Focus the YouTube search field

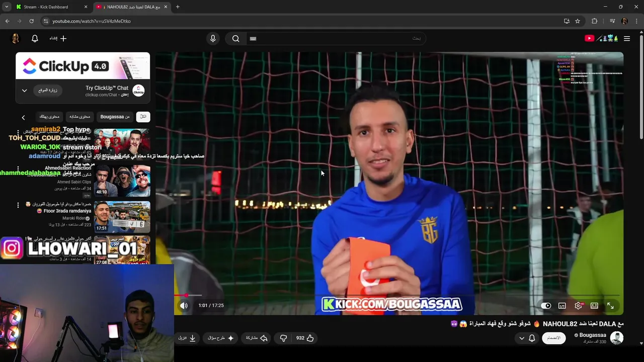336,38
